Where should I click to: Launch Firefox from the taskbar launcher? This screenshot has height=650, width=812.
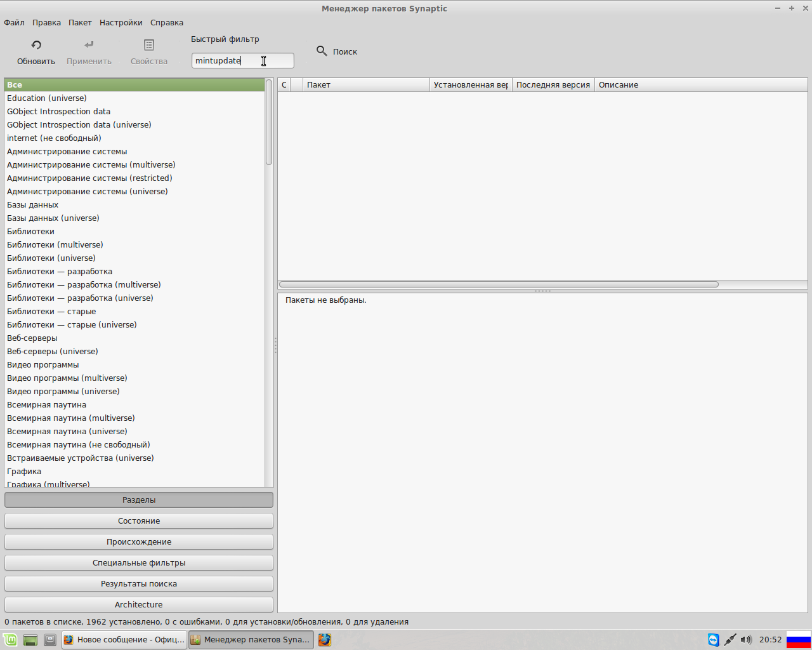tap(325, 640)
